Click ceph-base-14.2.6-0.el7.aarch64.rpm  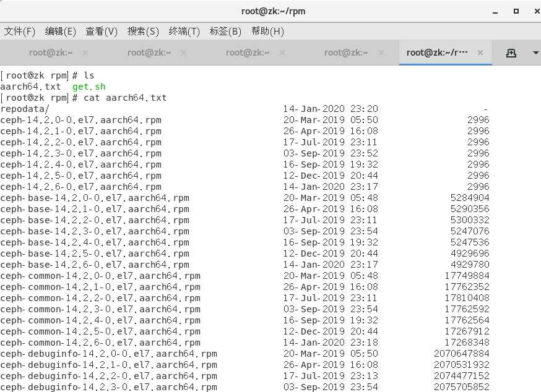point(95,265)
